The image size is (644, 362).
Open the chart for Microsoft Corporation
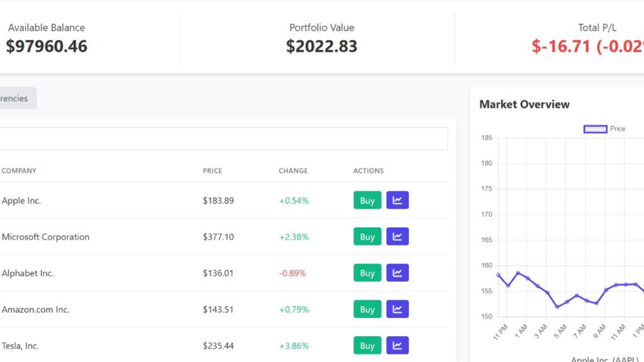click(x=397, y=236)
